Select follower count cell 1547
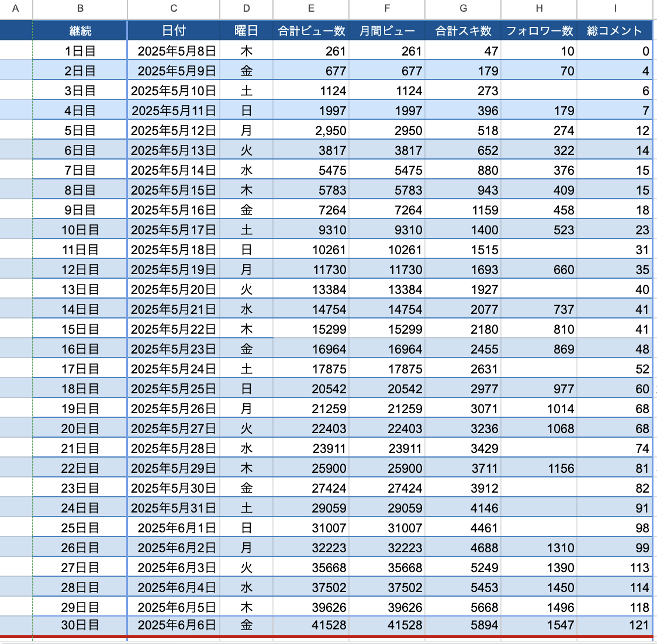This screenshot has height=644, width=657. coord(539,625)
